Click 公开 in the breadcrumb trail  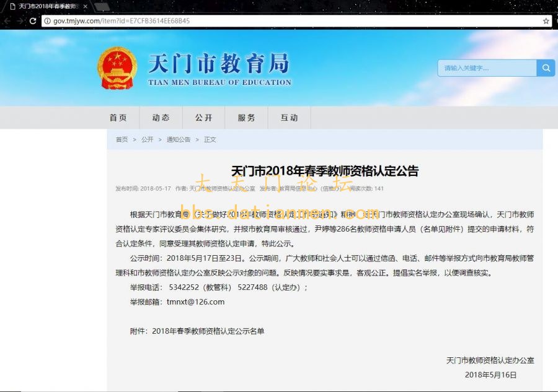click(147, 140)
